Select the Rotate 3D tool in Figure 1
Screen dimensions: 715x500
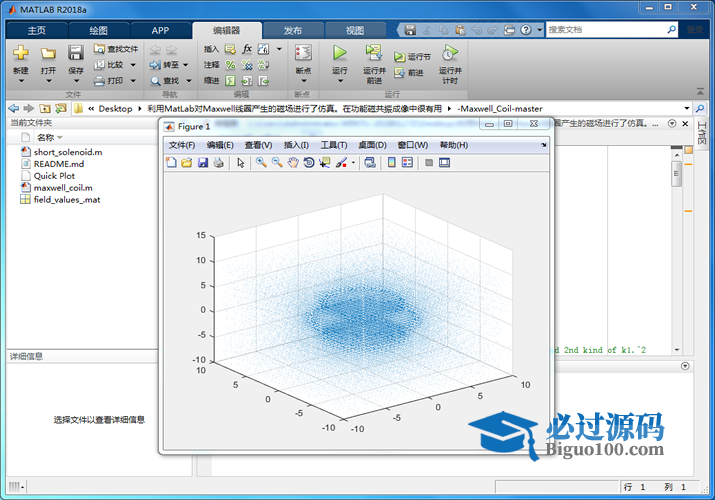pyautogui.click(x=309, y=162)
